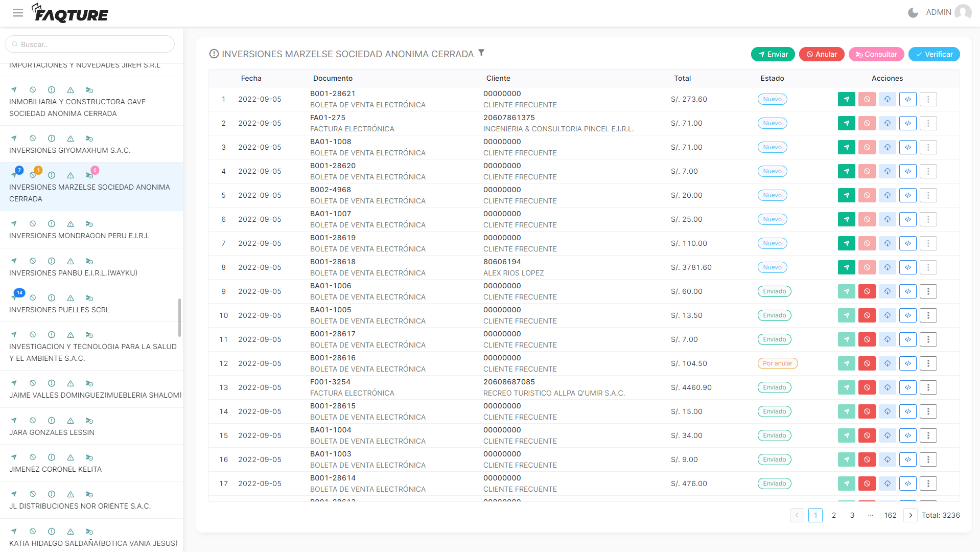Click the filter funnel icon next to company title

pos(481,53)
